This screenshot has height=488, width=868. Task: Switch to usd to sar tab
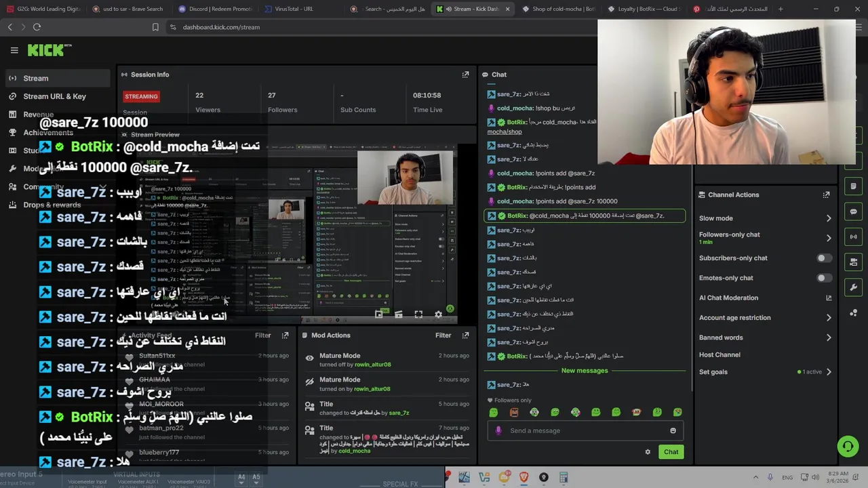(130, 9)
